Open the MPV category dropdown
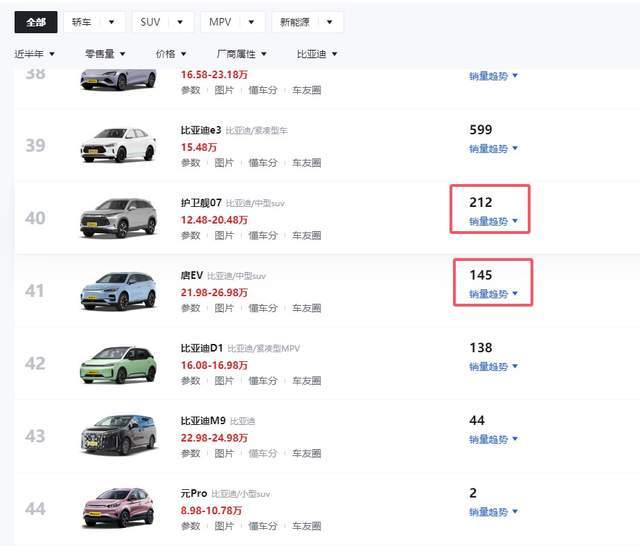 pyautogui.click(x=233, y=22)
